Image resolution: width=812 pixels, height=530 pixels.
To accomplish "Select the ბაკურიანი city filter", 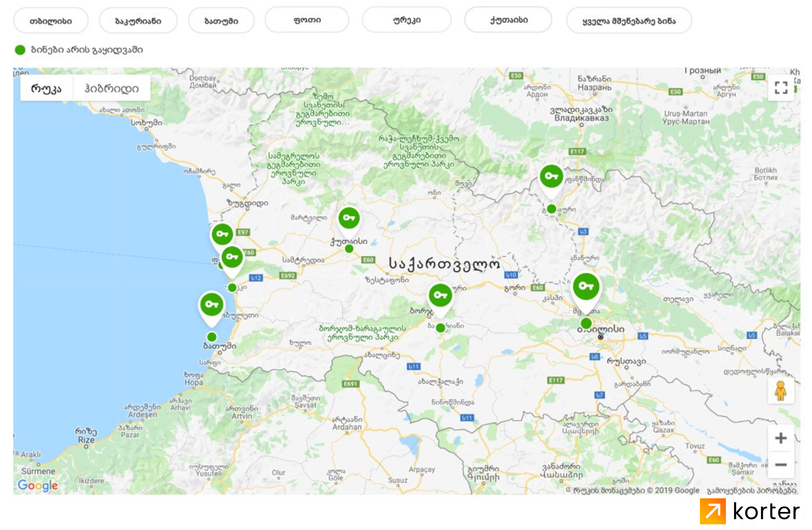I will [138, 21].
